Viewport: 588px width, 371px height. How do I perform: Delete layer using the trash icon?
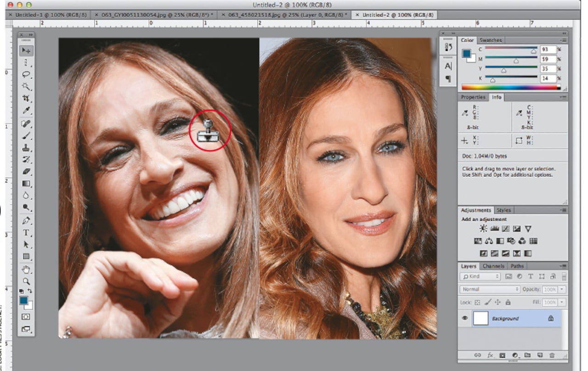(x=552, y=355)
